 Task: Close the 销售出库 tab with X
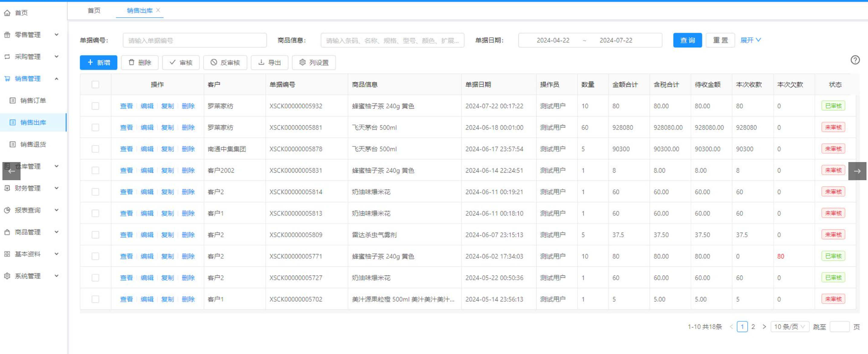(x=158, y=10)
